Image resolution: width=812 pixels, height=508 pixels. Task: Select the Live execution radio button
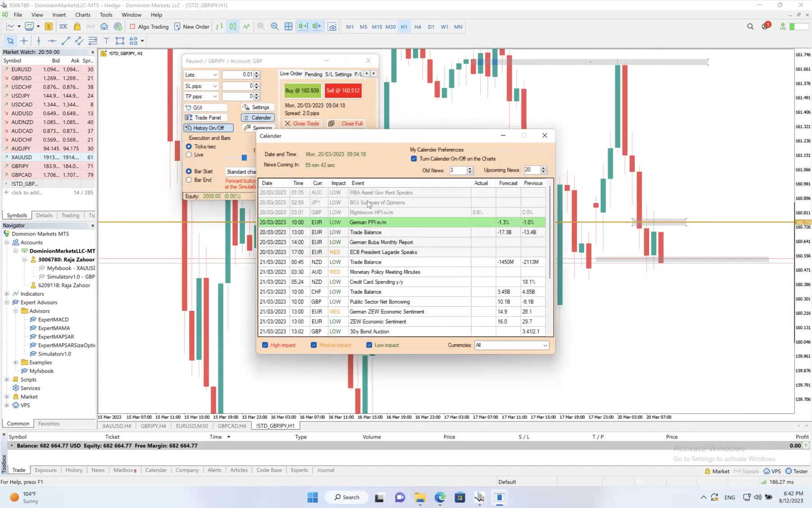pos(189,155)
